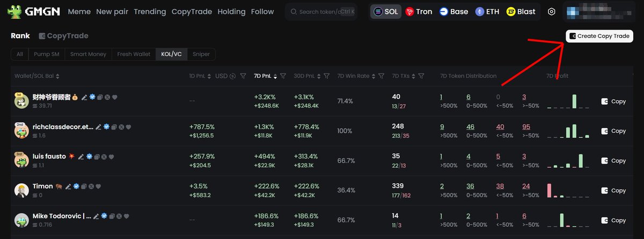This screenshot has width=644, height=239.
Task: Switch to CopyTrade tab beside Rank
Action: coord(63,36)
